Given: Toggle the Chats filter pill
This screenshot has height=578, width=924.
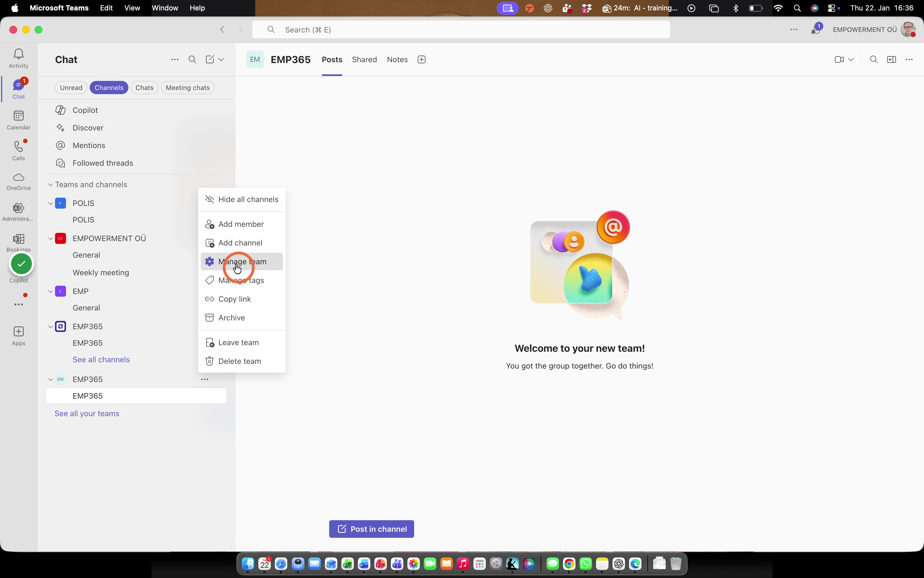Looking at the screenshot, I should click(144, 88).
